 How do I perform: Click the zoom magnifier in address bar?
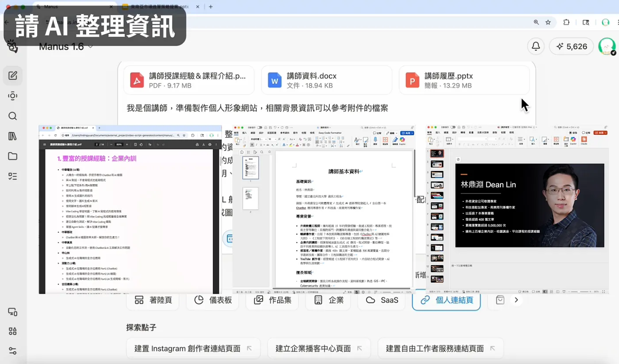click(536, 22)
